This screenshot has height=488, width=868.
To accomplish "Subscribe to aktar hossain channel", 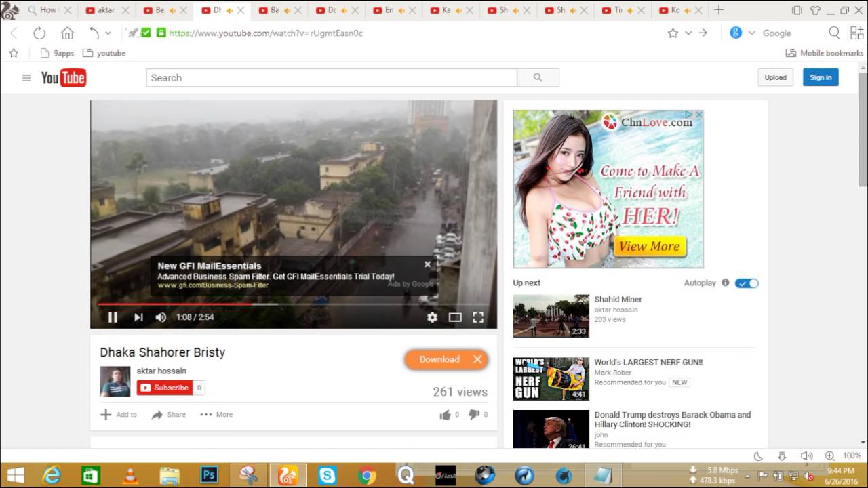I will coord(165,388).
